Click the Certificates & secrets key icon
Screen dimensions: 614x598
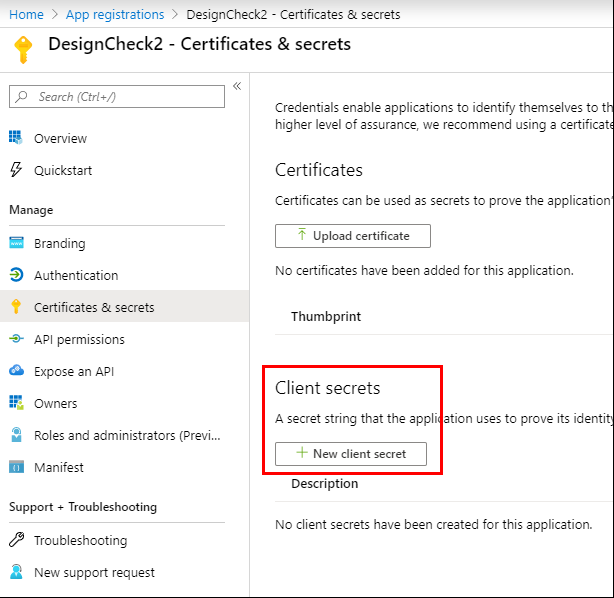point(16,307)
